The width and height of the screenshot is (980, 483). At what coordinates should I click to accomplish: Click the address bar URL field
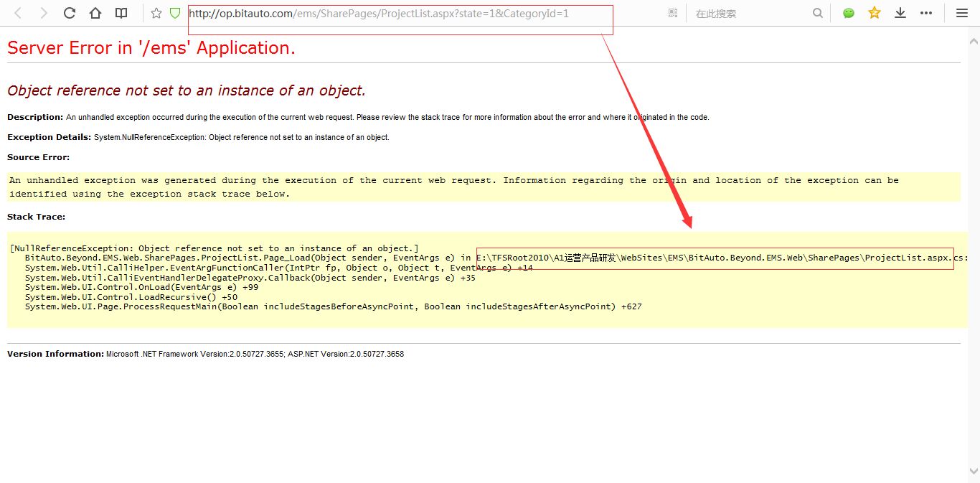[x=423, y=13]
